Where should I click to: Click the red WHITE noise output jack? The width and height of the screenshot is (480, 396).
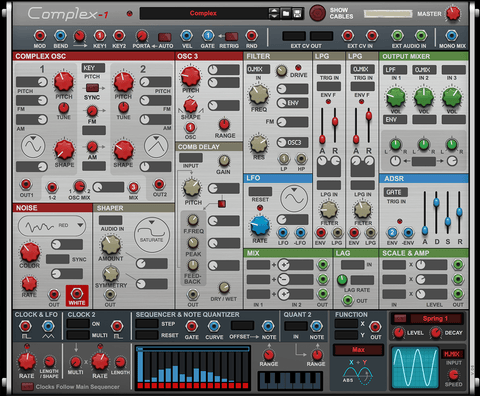(x=77, y=294)
